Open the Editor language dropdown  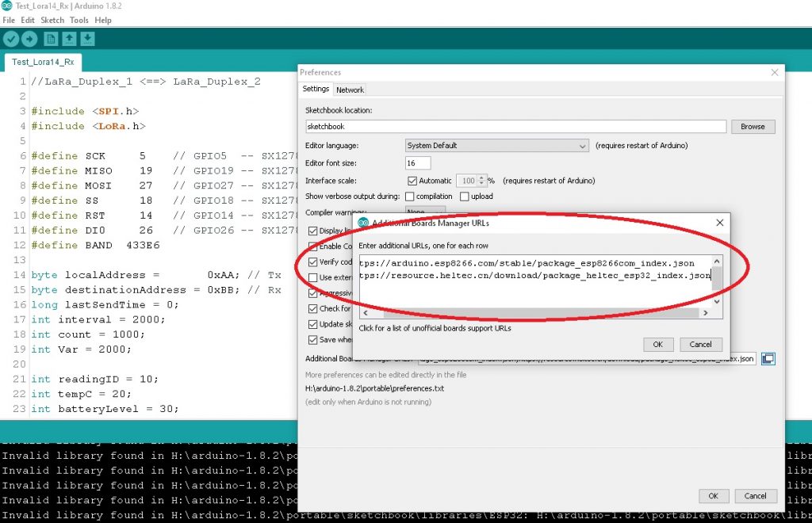[497, 146]
